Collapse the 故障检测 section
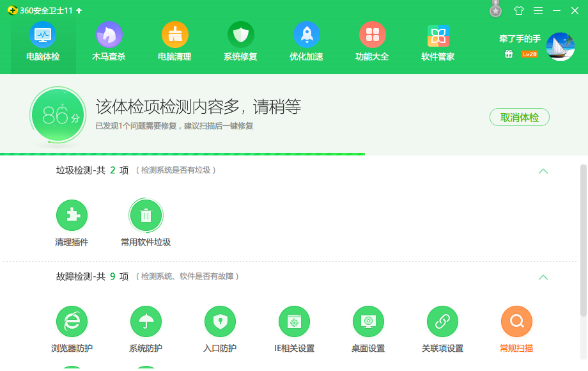The image size is (588, 371). 543,277
